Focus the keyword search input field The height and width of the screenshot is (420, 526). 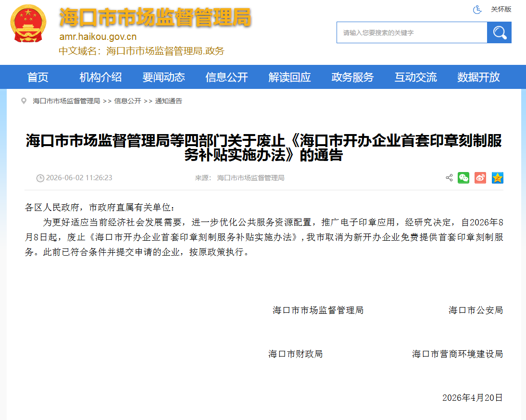[x=412, y=33]
